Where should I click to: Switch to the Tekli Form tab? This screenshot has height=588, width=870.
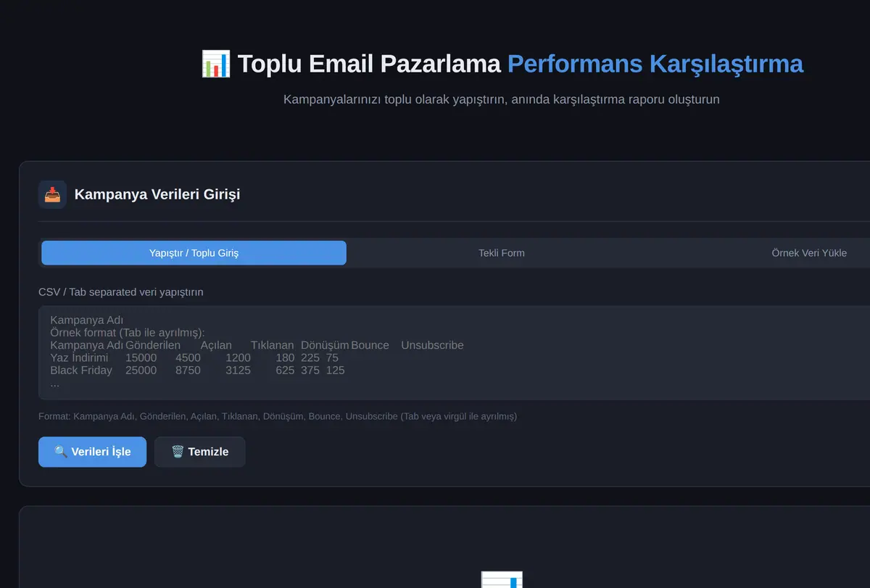(x=502, y=253)
